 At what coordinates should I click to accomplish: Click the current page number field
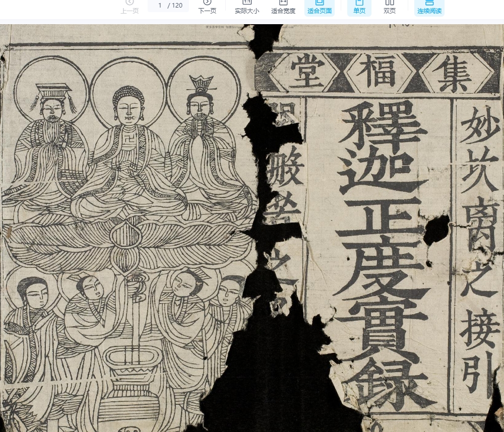pyautogui.click(x=160, y=6)
